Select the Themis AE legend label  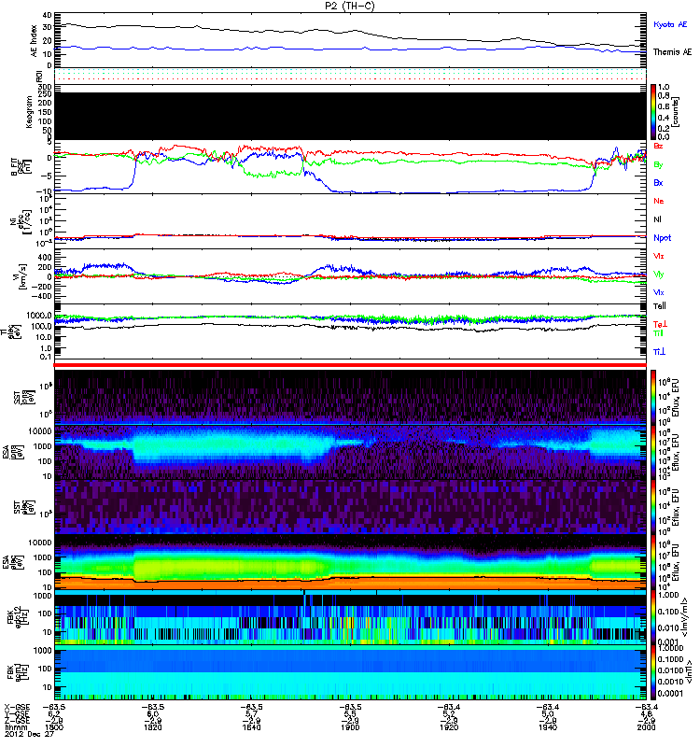click(x=672, y=52)
